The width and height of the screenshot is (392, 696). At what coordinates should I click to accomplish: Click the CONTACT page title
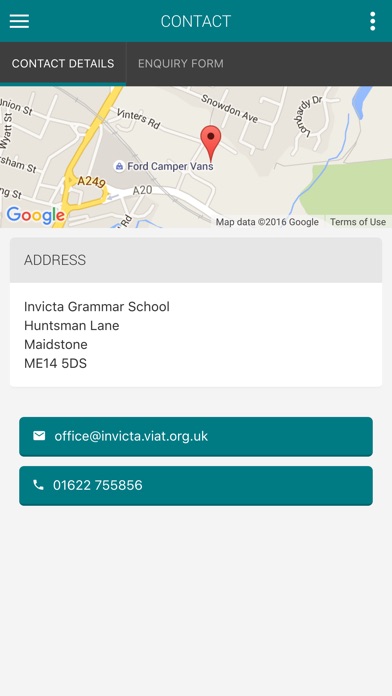tap(196, 21)
